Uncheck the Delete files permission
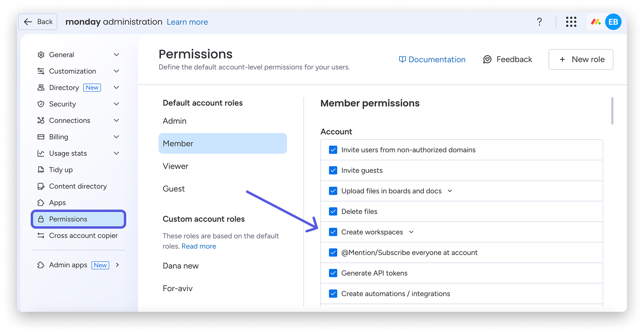This screenshot has height=334, width=644. 333,211
